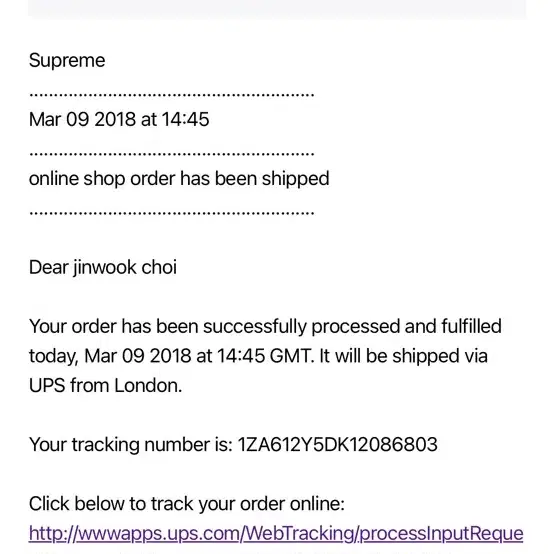Click the dotted separator below the date line
The image size is (554, 554).
pos(172,154)
